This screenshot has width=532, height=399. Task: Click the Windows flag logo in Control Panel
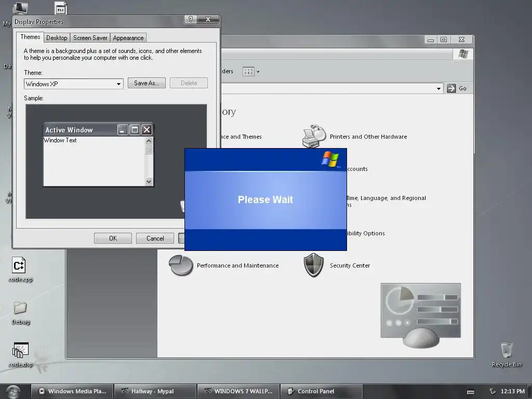pyautogui.click(x=463, y=54)
